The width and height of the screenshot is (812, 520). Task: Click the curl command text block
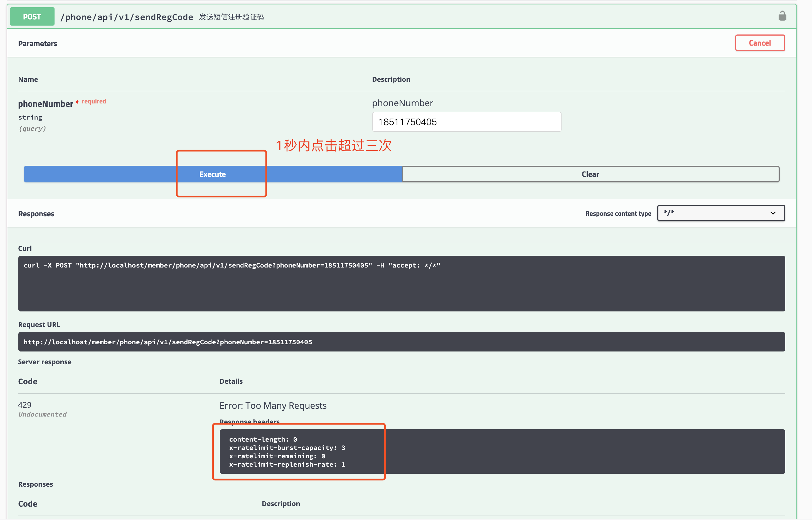tap(402, 284)
